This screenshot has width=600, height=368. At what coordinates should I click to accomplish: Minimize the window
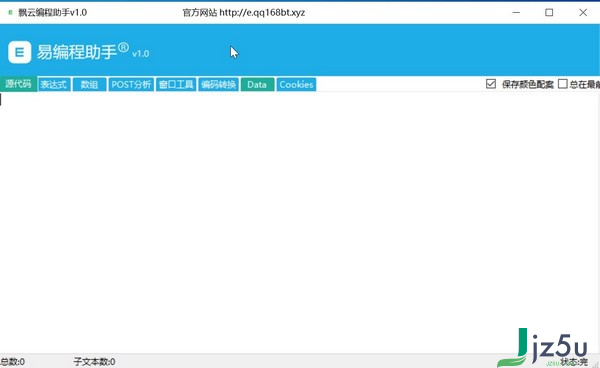click(x=516, y=13)
